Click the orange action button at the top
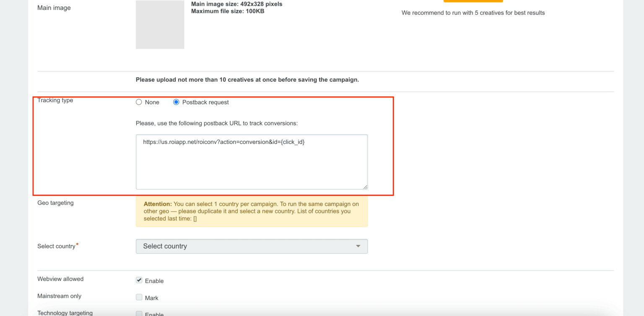This screenshot has width=644, height=316. click(x=473, y=1)
